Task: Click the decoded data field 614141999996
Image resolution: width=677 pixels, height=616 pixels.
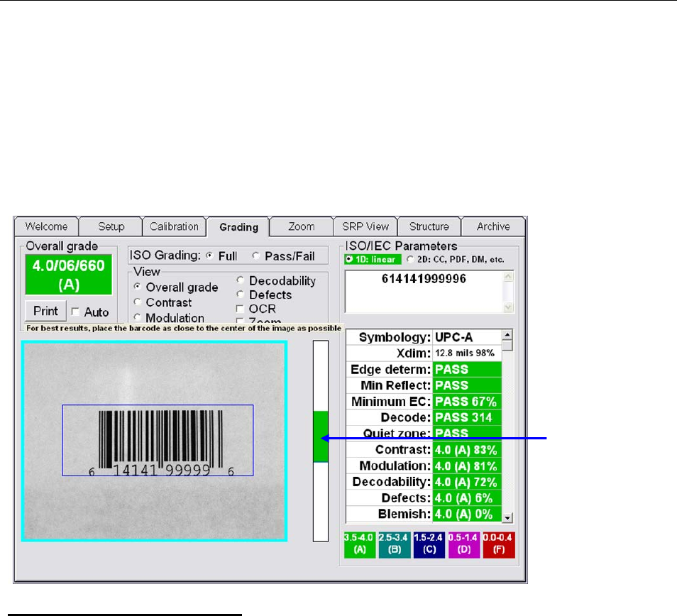Action: (424, 292)
